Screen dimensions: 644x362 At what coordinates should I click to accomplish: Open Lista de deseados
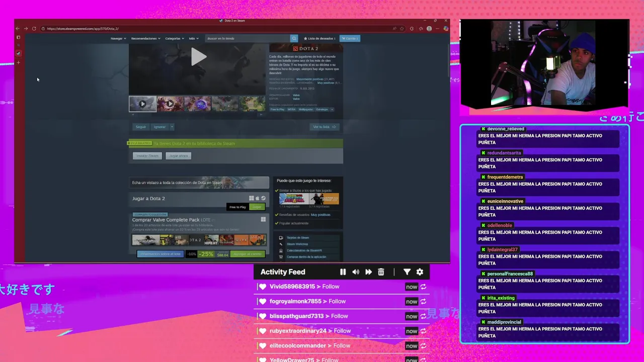point(319,38)
